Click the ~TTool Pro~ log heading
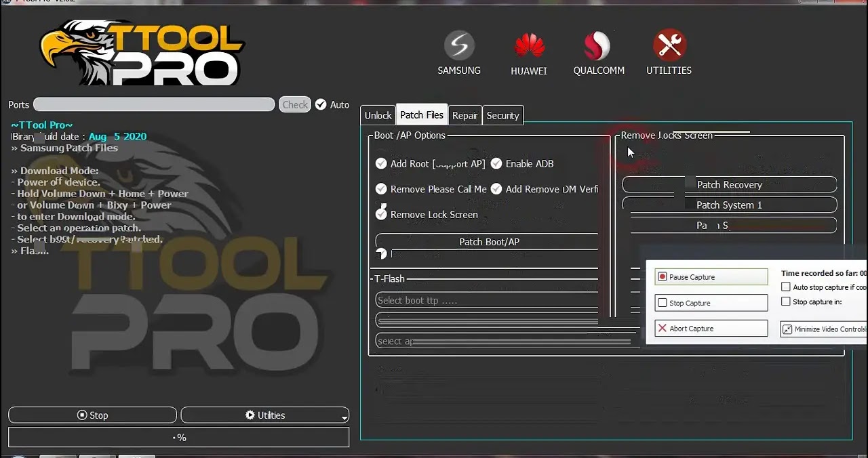The width and height of the screenshot is (868, 458). [x=42, y=125]
